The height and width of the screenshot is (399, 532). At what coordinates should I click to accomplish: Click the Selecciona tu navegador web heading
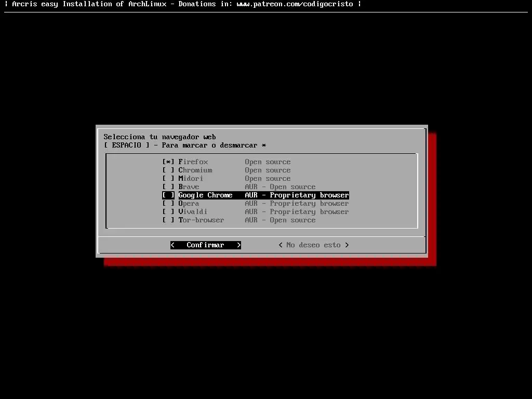(x=160, y=137)
